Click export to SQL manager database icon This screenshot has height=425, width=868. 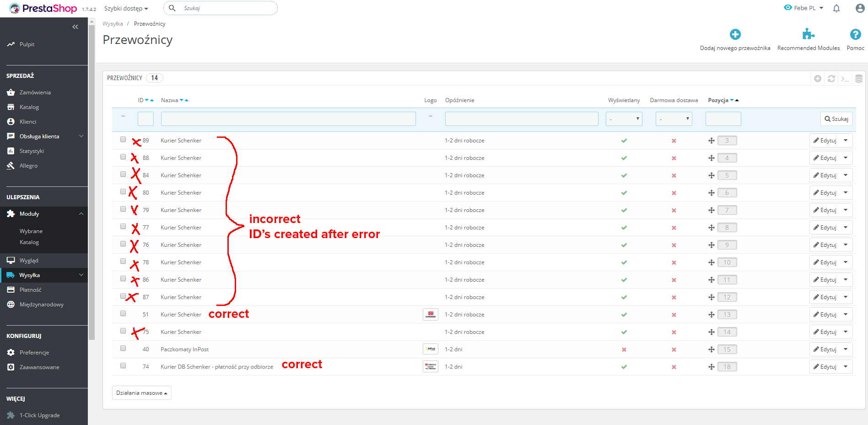859,79
